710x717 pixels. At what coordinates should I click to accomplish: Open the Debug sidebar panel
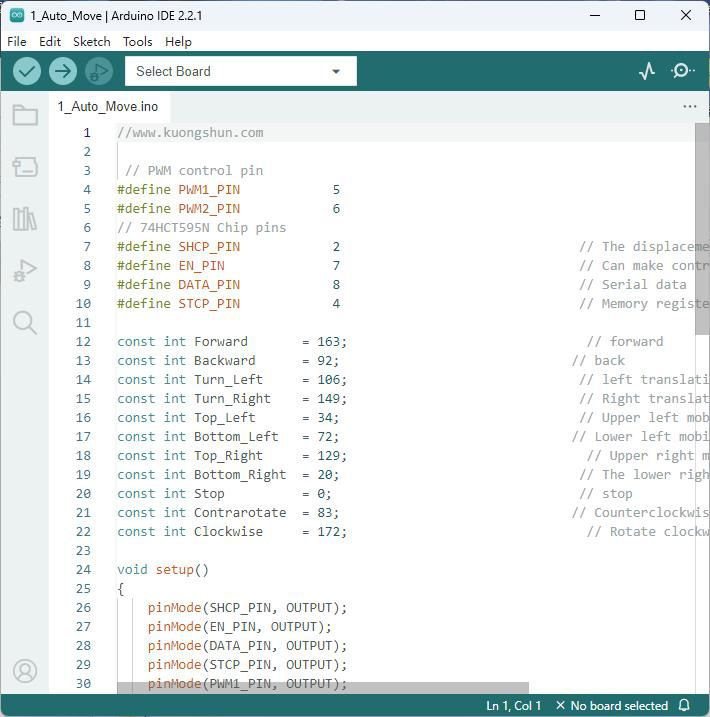point(25,271)
